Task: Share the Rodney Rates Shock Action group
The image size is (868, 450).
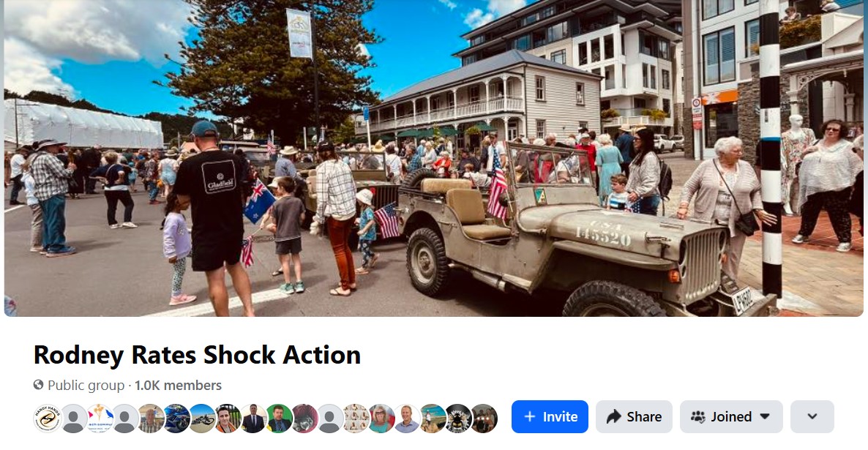Action: click(634, 417)
